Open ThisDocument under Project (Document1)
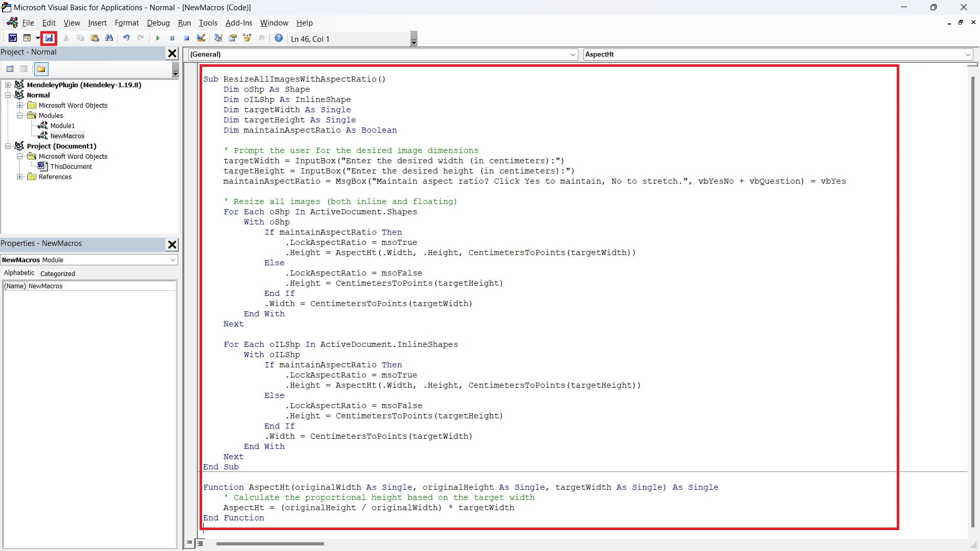The width and height of the screenshot is (980, 551). coord(71,166)
